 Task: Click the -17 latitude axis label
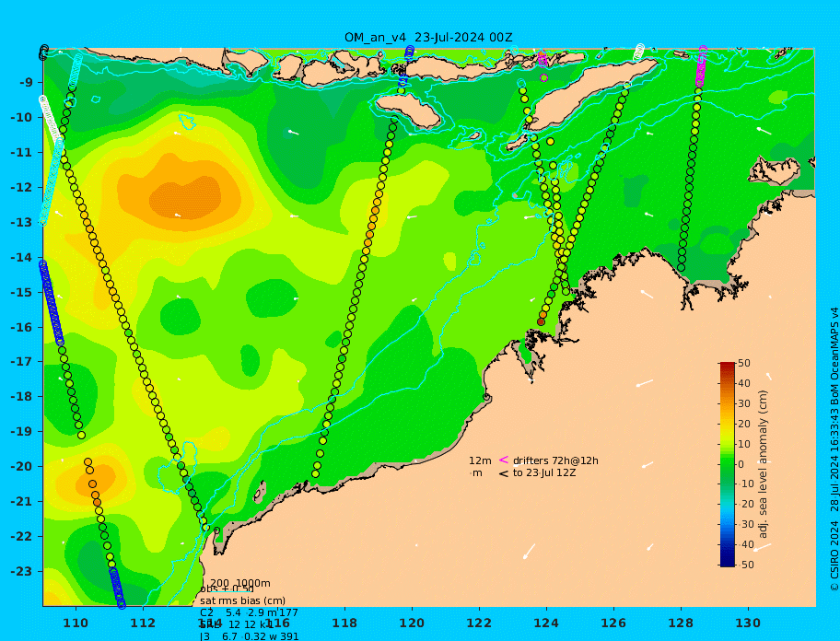tap(21, 362)
